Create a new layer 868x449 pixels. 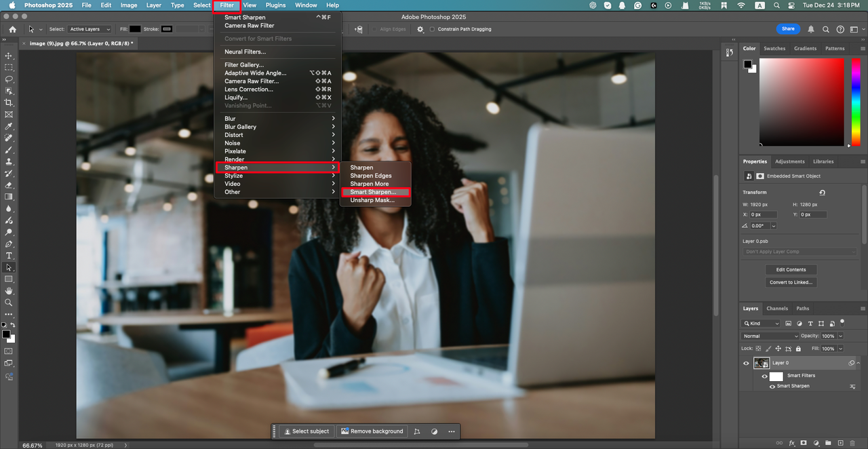(x=840, y=443)
